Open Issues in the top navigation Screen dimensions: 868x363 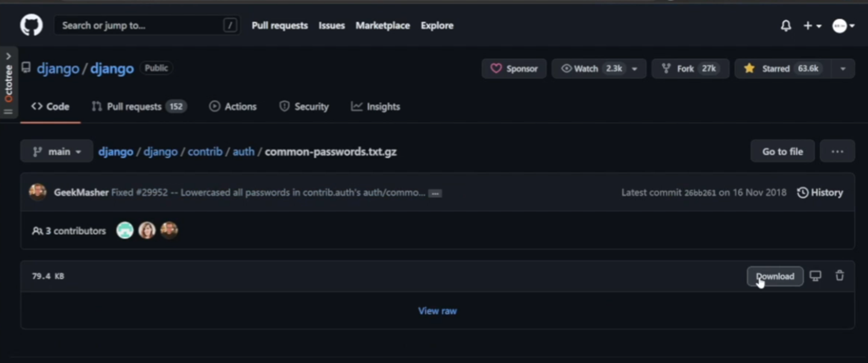(332, 25)
